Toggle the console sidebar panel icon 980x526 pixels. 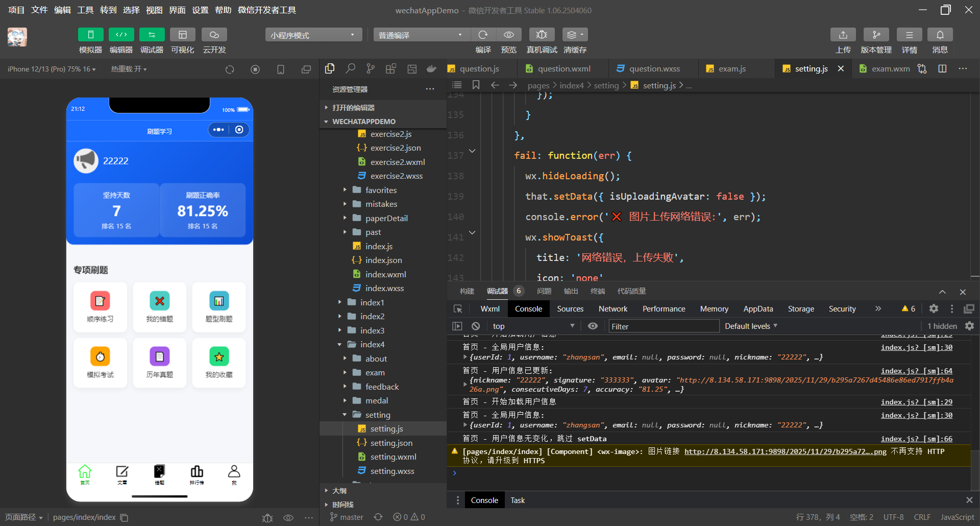457,326
